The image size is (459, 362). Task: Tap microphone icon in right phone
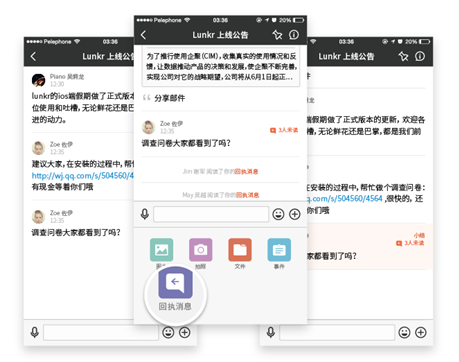point(271,332)
